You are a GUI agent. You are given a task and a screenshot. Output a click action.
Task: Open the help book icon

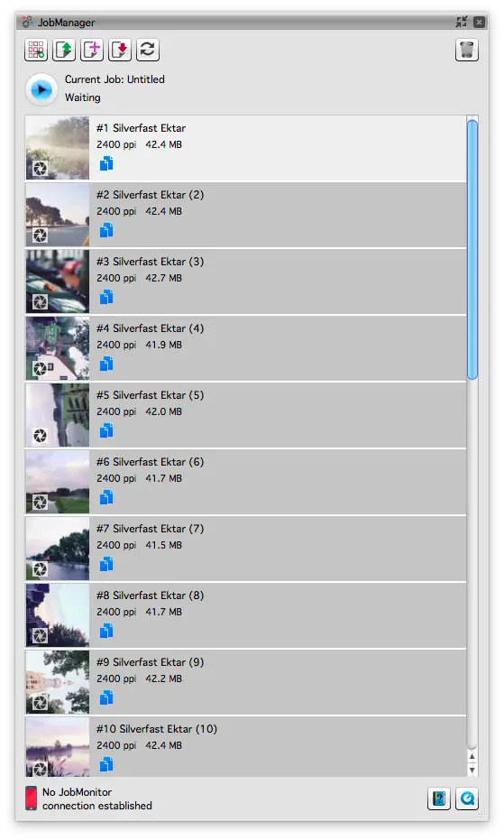439,798
